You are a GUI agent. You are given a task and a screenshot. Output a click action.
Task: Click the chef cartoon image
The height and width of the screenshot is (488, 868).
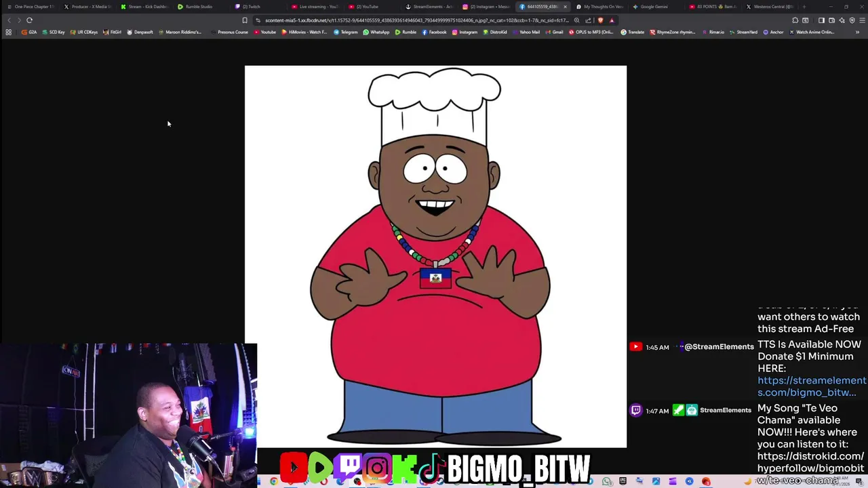[435, 256]
